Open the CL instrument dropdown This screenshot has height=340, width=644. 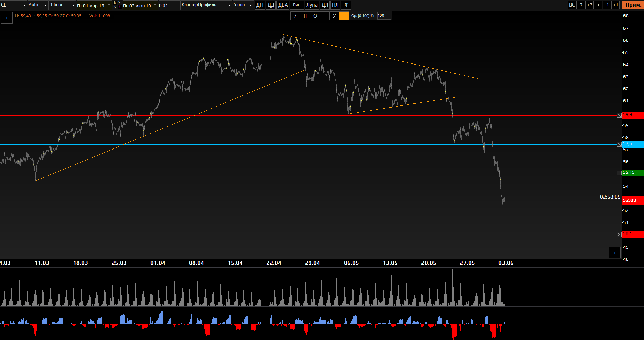24,5
